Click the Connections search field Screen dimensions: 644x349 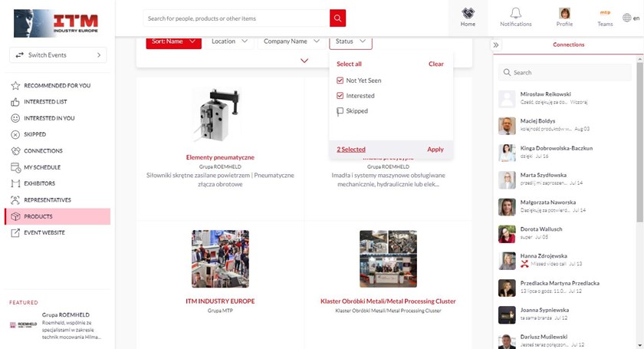(567, 73)
